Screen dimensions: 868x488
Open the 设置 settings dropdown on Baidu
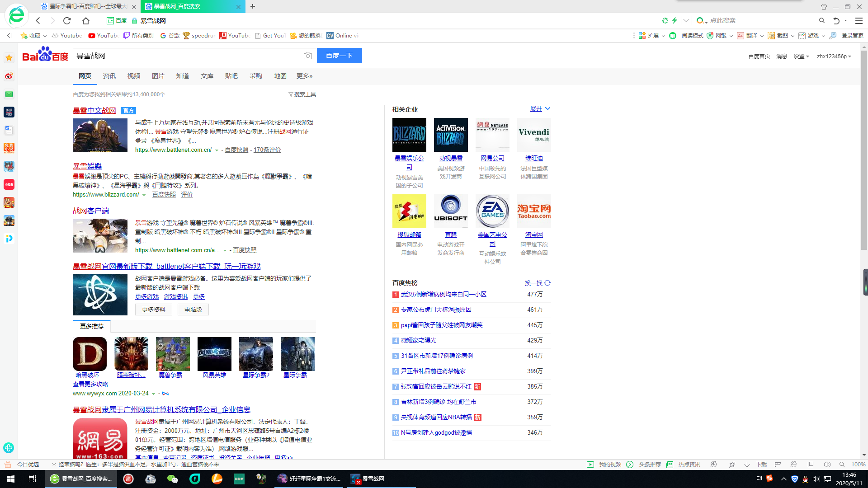[801, 56]
